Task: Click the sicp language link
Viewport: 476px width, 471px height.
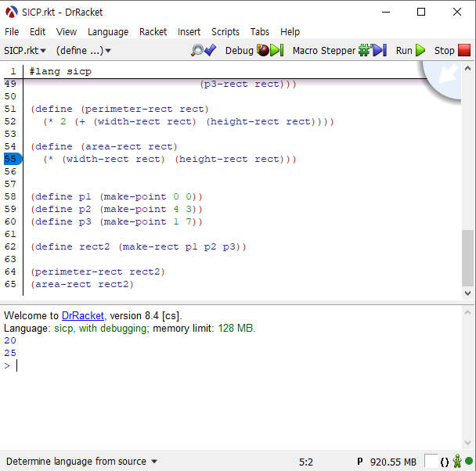Action: tap(63, 328)
